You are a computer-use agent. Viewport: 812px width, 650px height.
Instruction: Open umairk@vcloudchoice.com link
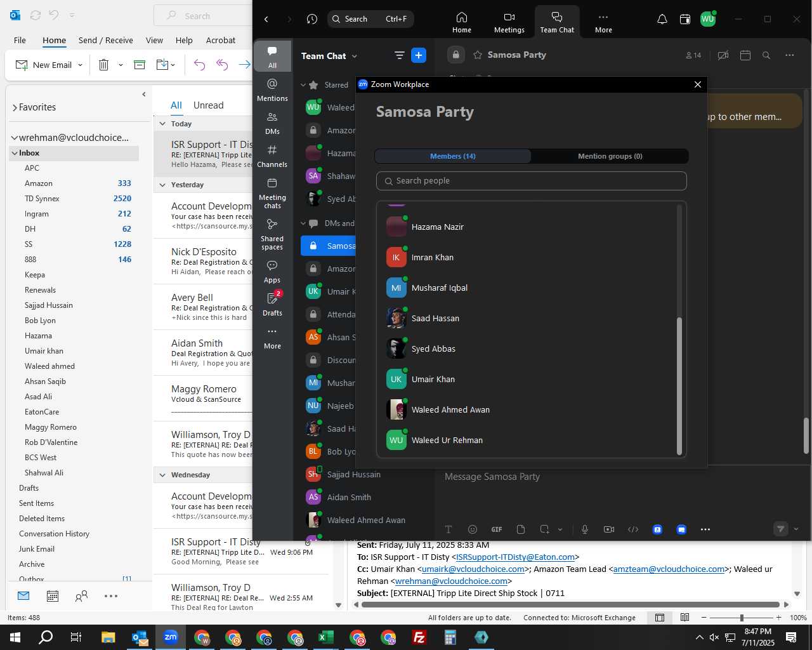pos(473,569)
